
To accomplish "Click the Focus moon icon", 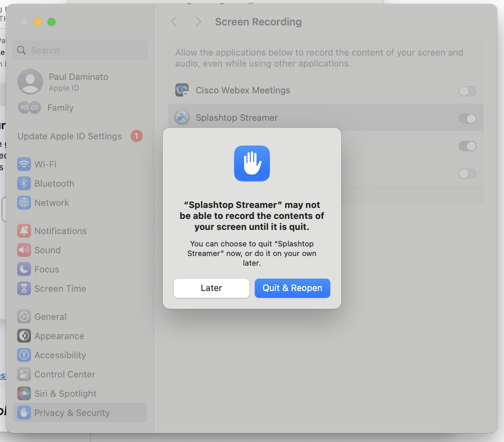I will coord(24,269).
